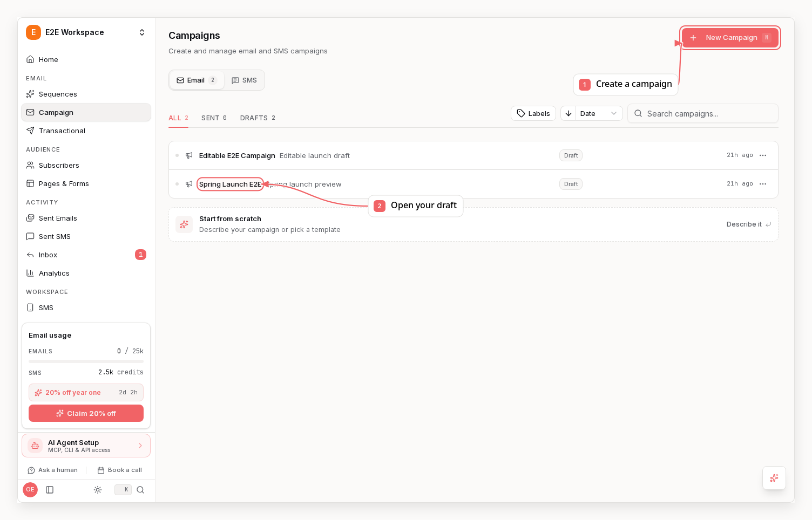Viewport: 812px width, 520px height.
Task: Click the K keyboard shortcut key
Action: pyautogui.click(x=123, y=490)
